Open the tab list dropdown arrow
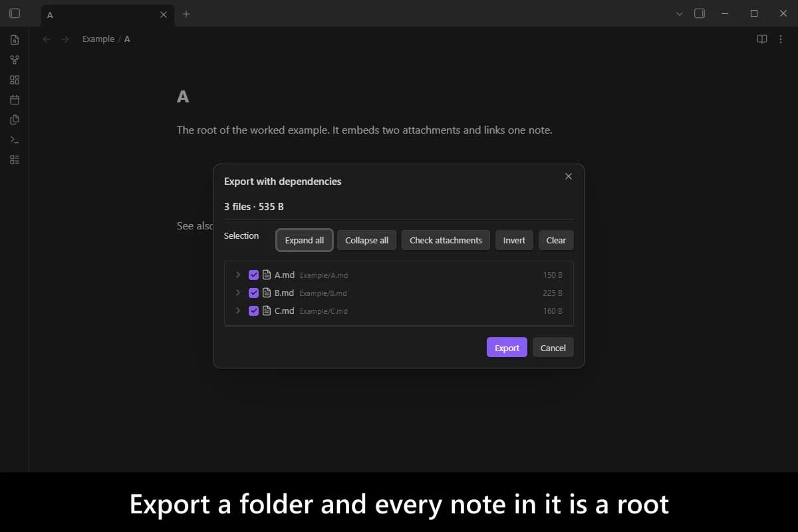798x532 pixels. pos(679,13)
